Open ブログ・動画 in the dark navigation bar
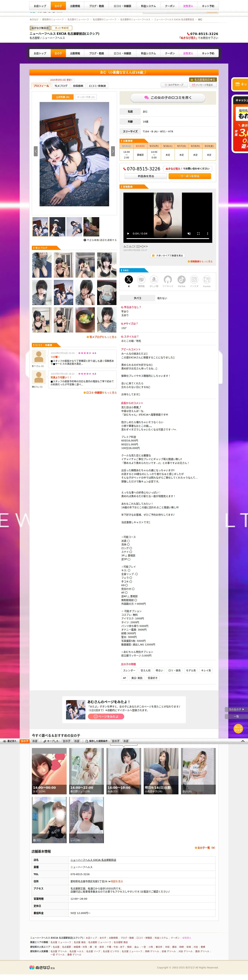 (97, 54)
